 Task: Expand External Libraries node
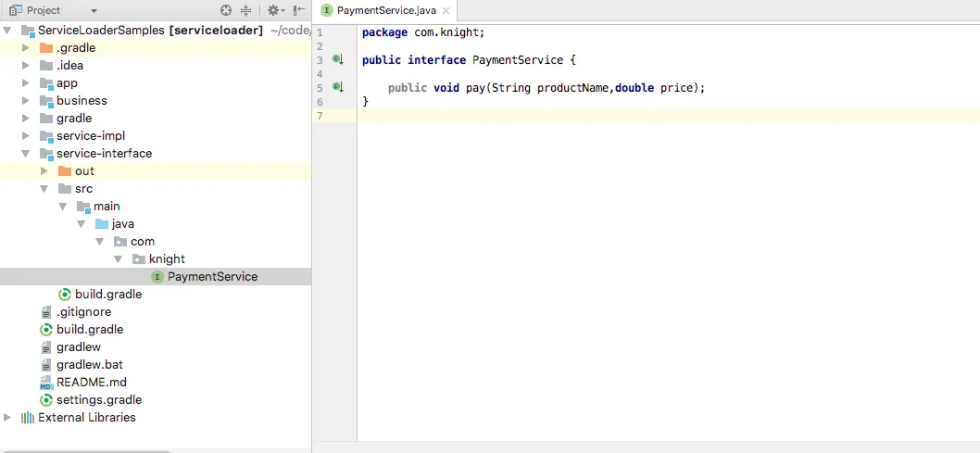7,418
